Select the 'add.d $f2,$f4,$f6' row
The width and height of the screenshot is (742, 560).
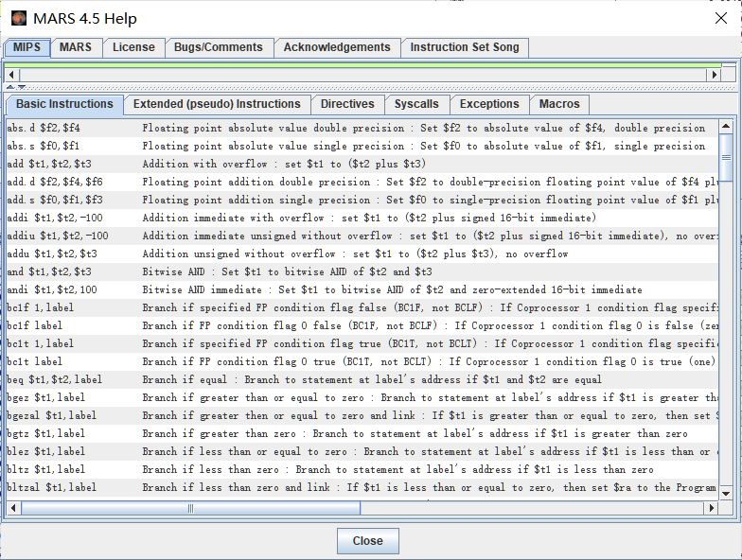tap(362, 182)
